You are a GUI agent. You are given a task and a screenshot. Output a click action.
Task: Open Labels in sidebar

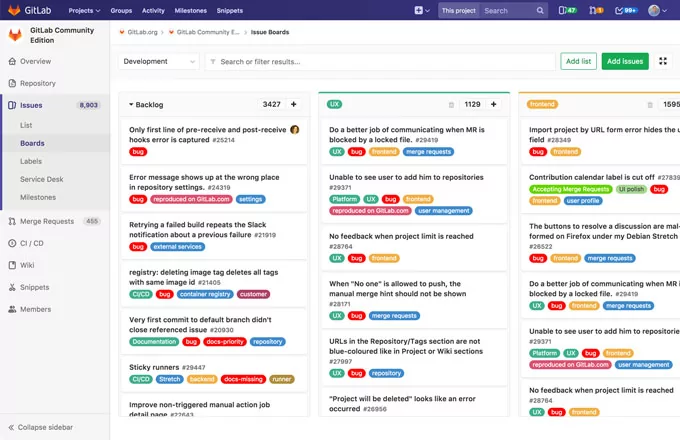(x=31, y=161)
